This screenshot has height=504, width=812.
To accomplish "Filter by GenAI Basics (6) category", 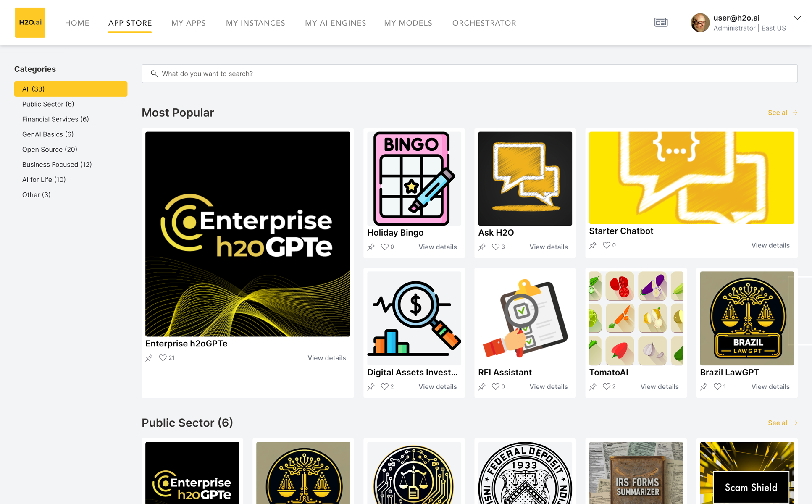I will [48, 134].
